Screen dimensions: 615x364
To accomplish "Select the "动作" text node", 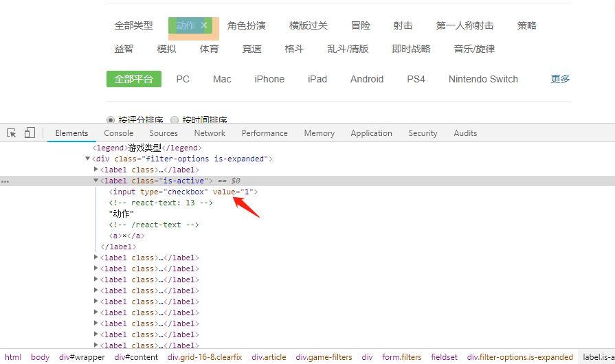I will pyautogui.click(x=121, y=214).
